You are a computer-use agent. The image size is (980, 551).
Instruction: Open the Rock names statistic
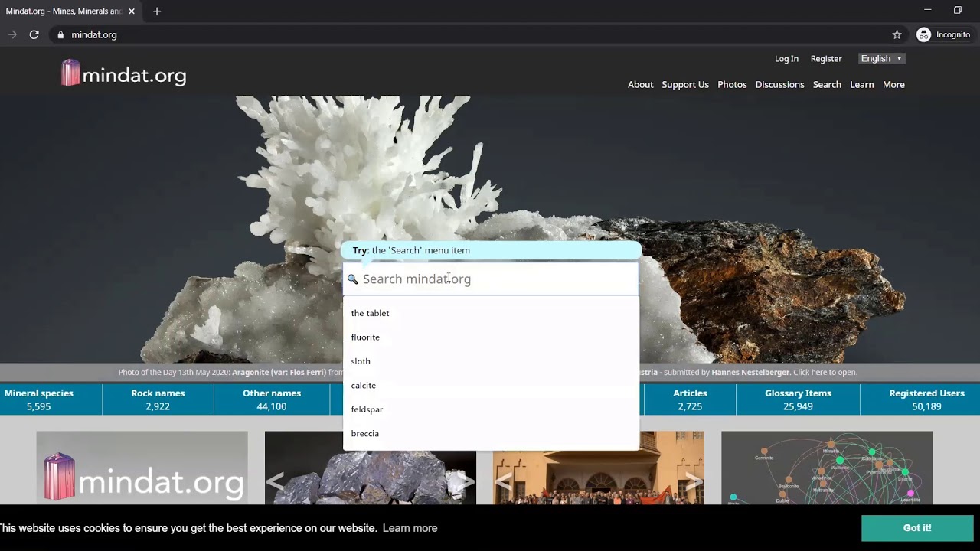[x=158, y=399]
